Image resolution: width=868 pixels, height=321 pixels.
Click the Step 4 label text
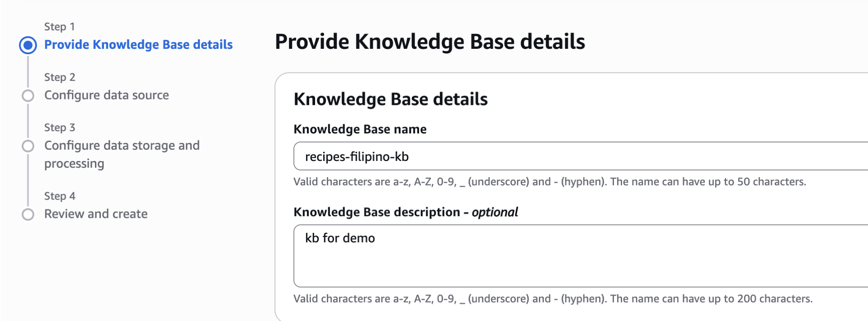[60, 196]
